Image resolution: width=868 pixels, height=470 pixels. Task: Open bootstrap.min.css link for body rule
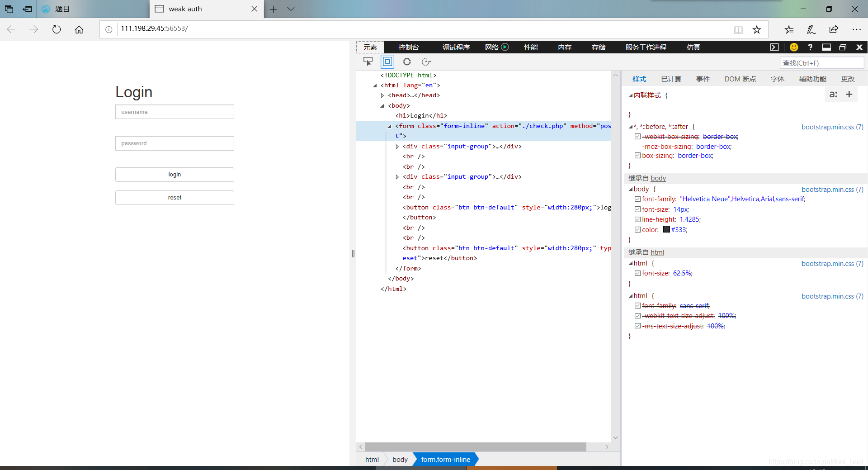(x=832, y=190)
